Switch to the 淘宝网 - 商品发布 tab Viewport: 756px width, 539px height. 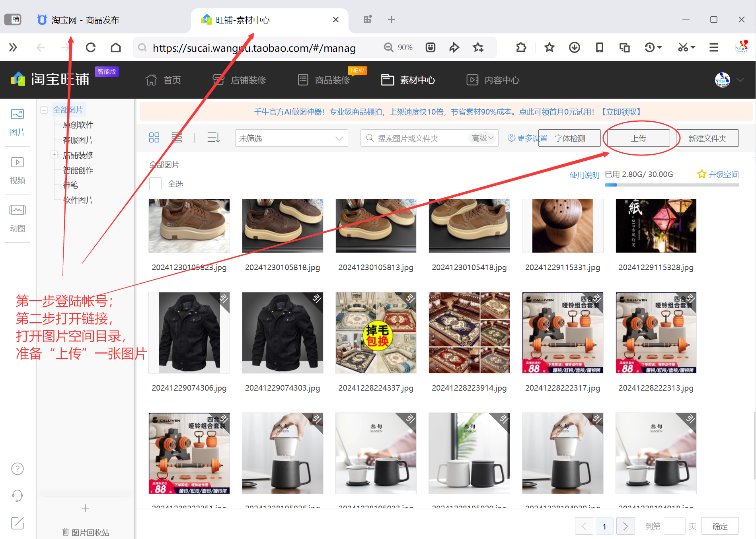tap(85, 20)
